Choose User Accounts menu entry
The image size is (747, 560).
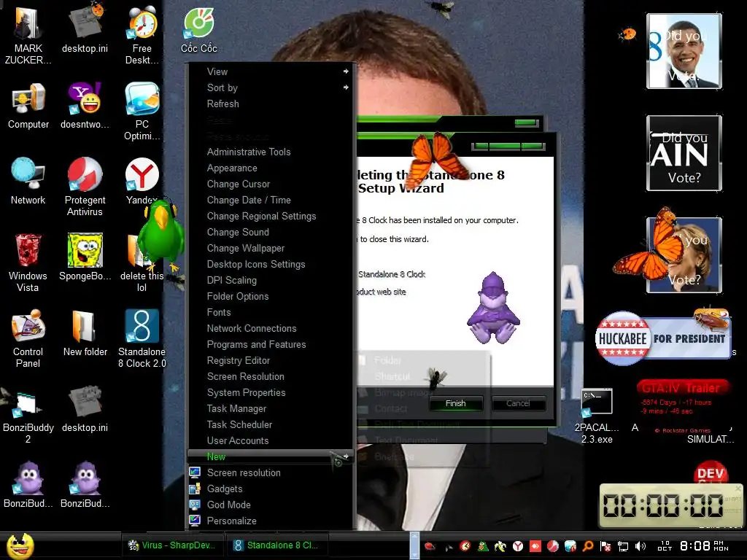[271, 440]
